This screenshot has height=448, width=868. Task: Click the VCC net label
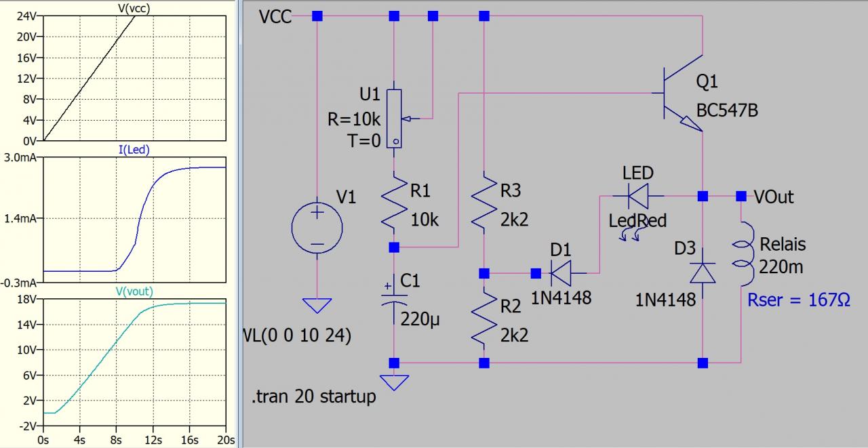(x=275, y=16)
